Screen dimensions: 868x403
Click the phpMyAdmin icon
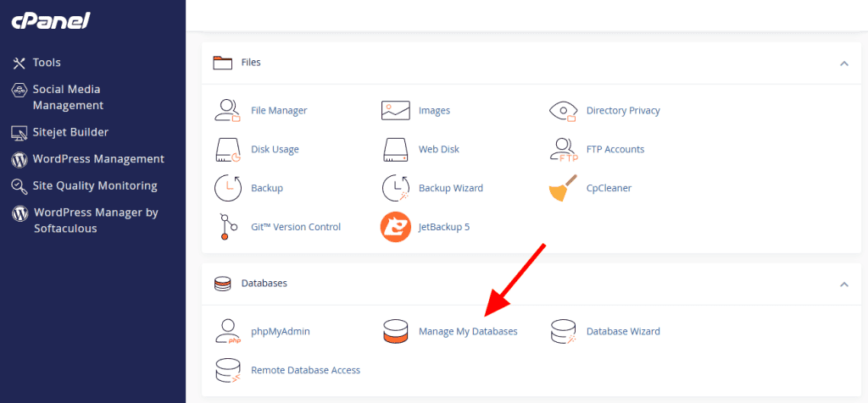(227, 332)
